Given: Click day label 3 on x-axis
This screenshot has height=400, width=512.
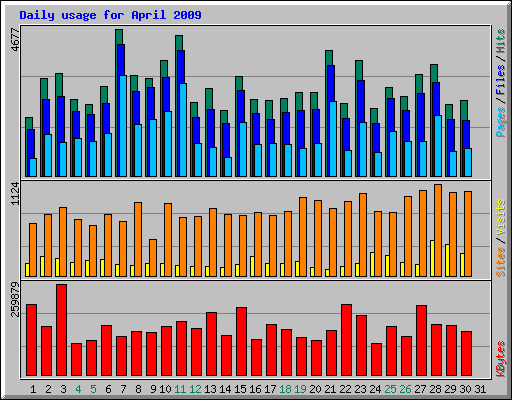Looking at the screenshot, I should pos(63,389).
